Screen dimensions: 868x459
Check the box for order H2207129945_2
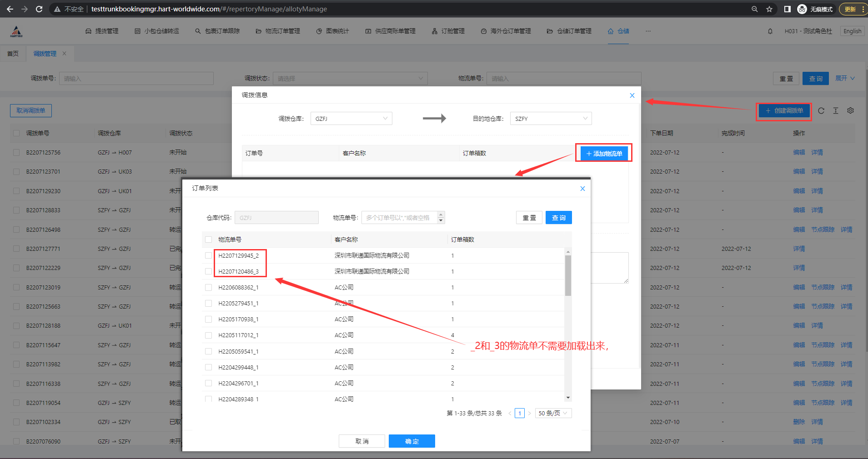(x=208, y=255)
